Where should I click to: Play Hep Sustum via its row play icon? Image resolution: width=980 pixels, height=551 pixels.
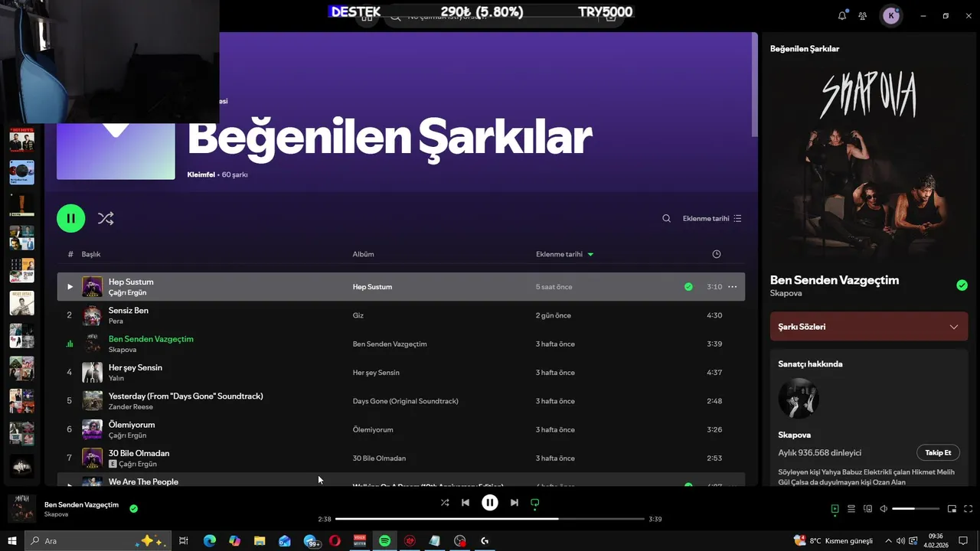[70, 287]
